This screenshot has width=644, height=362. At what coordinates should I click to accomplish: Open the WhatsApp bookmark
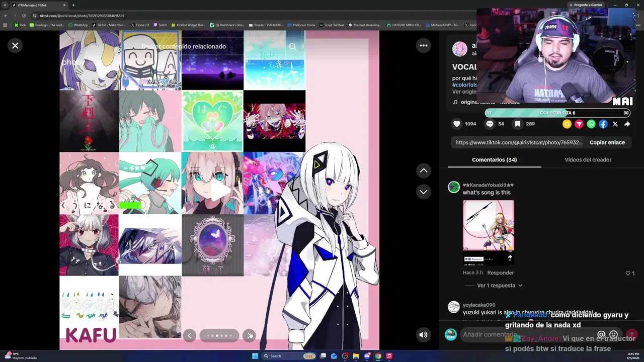pyautogui.click(x=78, y=25)
